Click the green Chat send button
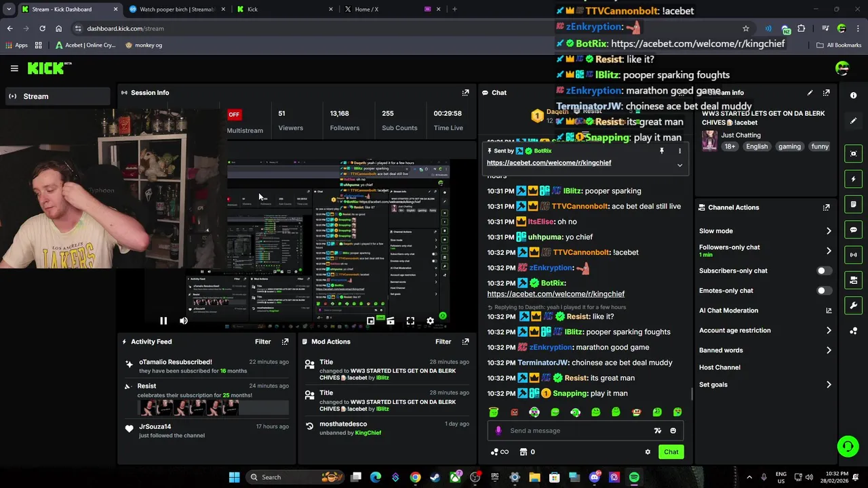This screenshot has width=868, height=488. (x=671, y=452)
